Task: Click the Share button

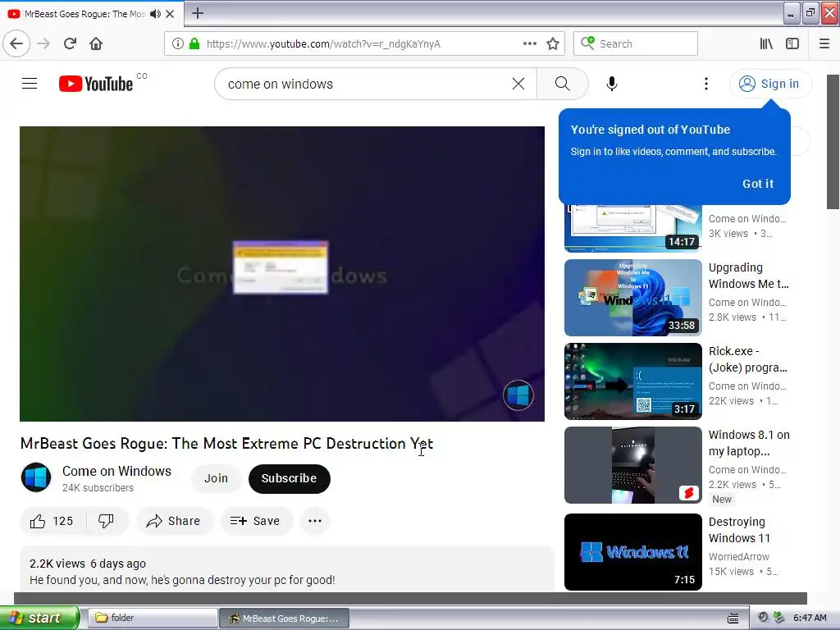Action: (174, 521)
